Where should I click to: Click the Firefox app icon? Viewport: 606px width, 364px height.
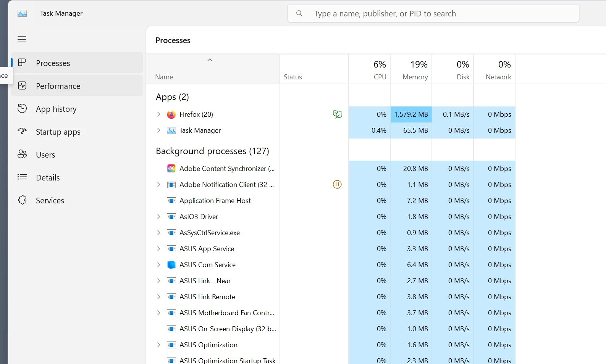(x=171, y=114)
